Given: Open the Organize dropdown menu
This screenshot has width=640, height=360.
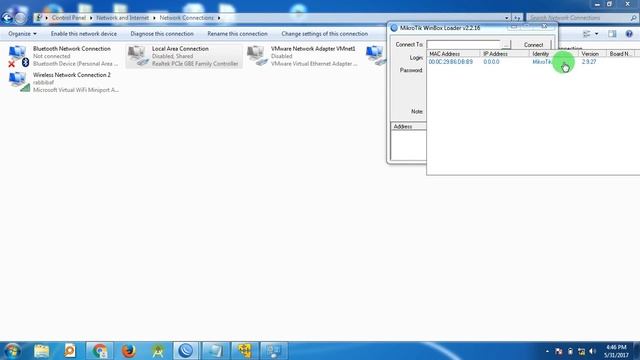Looking at the screenshot, I should 22,34.
